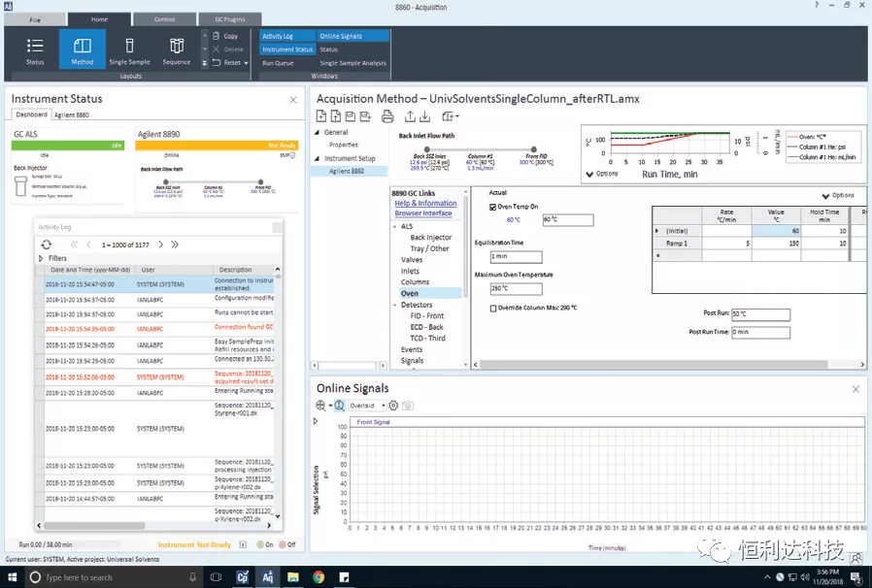
Task: Refresh the Activity Log list
Action: [46, 245]
